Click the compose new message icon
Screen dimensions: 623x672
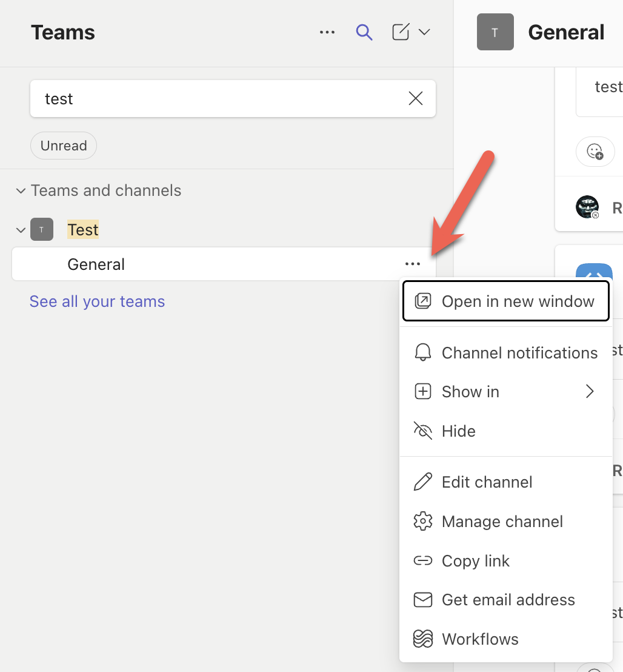[401, 32]
